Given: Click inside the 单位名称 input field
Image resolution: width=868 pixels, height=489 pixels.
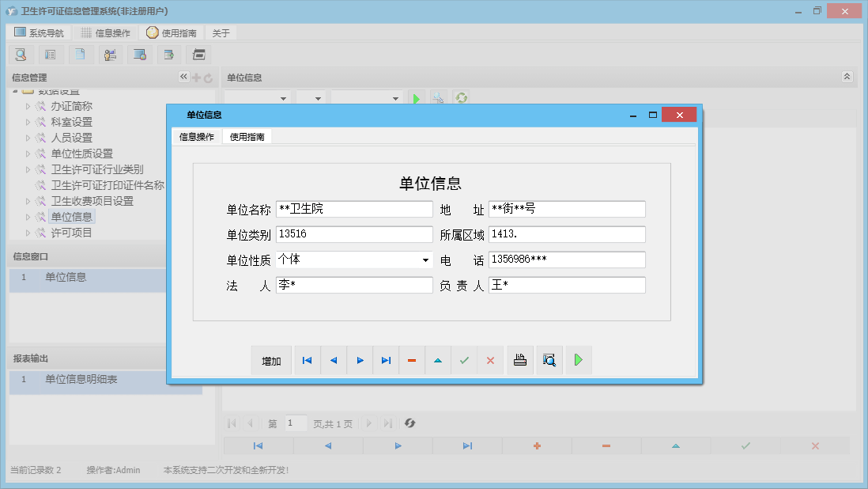Looking at the screenshot, I should (354, 208).
